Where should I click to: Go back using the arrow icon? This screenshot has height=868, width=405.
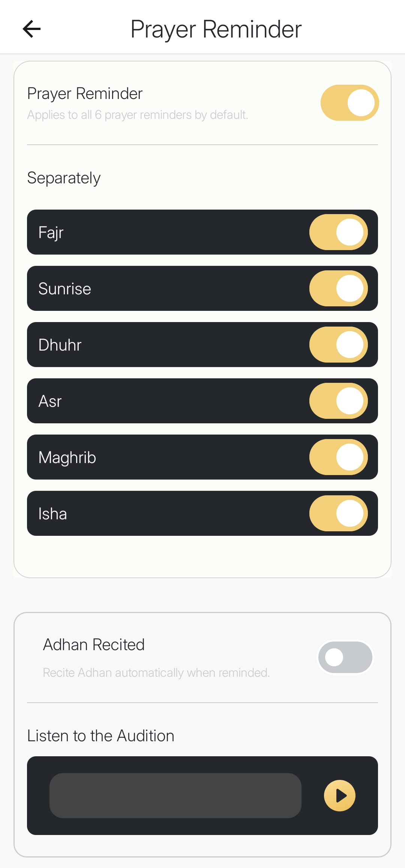point(31,29)
